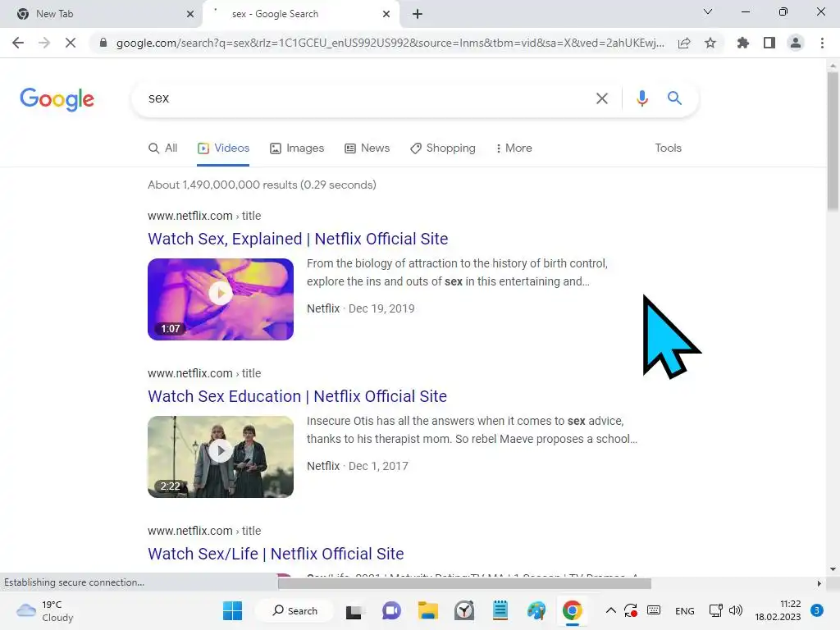Open a new browser tab
Image resolution: width=840 pixels, height=630 pixels.
tap(418, 14)
